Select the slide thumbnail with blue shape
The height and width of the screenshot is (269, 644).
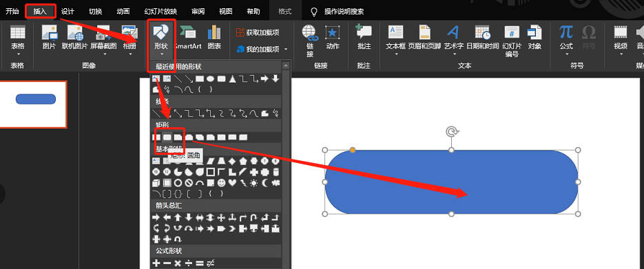[33, 105]
